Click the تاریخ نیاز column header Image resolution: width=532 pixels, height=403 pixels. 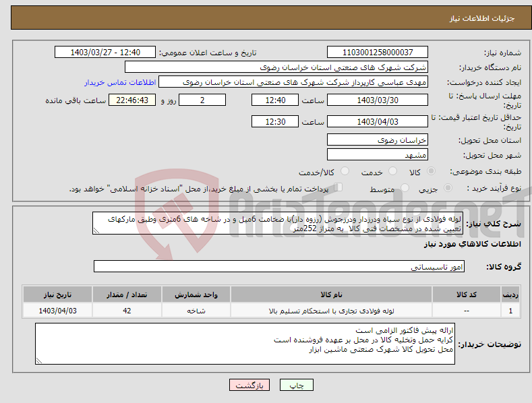tap(57, 294)
